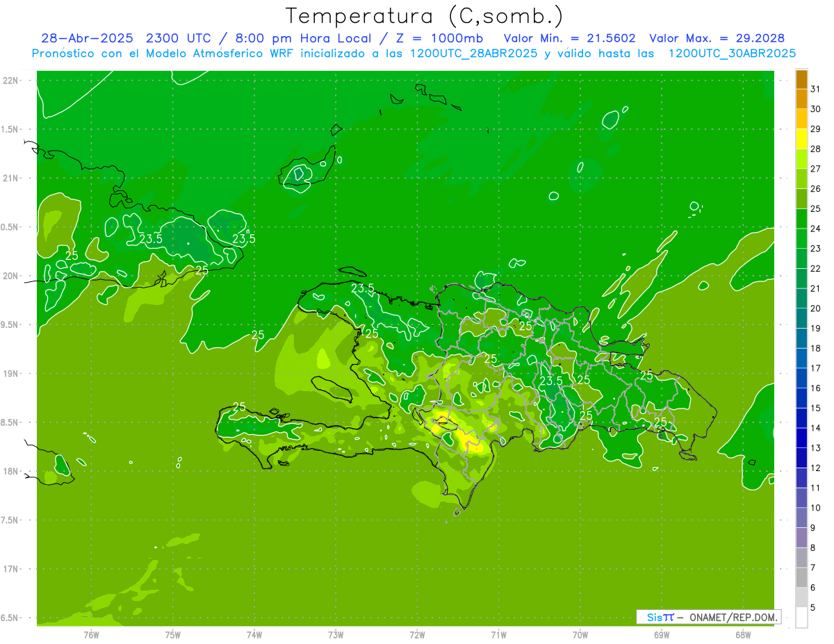Click the colorbar legend value '22'
The image size is (834, 644).
(816, 268)
